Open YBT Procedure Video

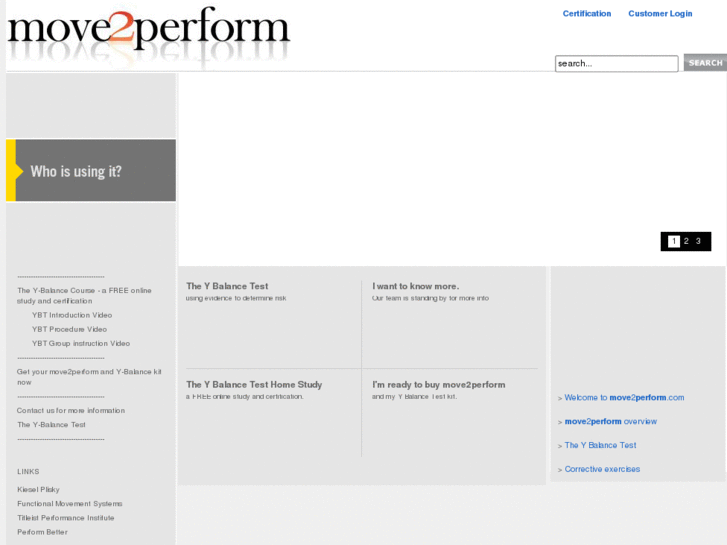click(69, 329)
